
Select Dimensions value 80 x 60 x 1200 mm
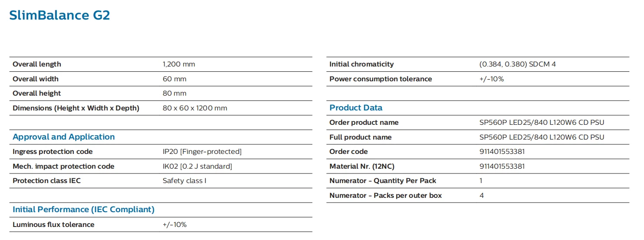195,108
